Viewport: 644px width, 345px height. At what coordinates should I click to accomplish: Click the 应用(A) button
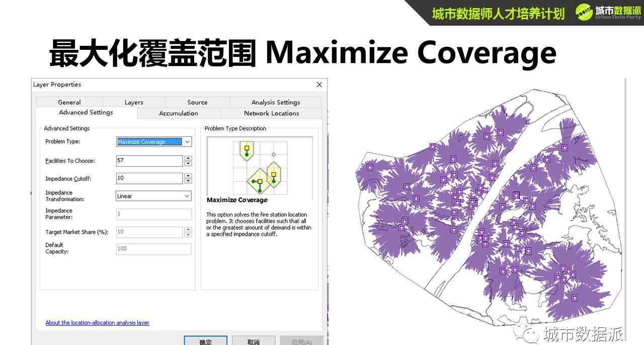pyautogui.click(x=301, y=341)
